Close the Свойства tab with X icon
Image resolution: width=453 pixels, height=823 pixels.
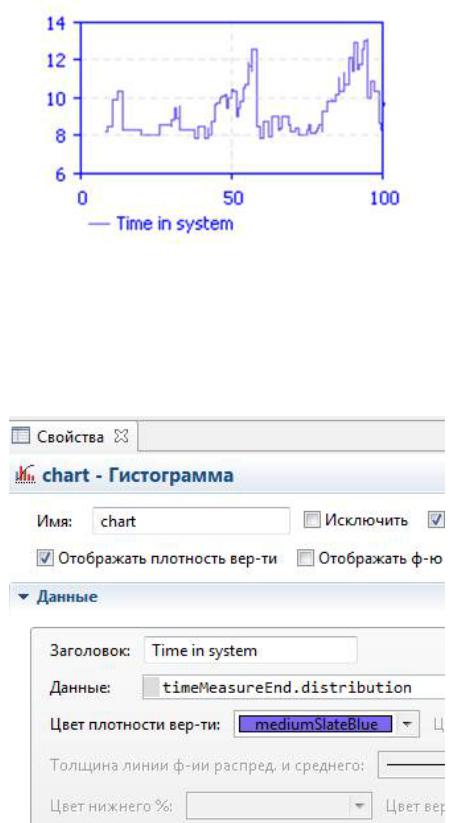pyautogui.click(x=121, y=436)
